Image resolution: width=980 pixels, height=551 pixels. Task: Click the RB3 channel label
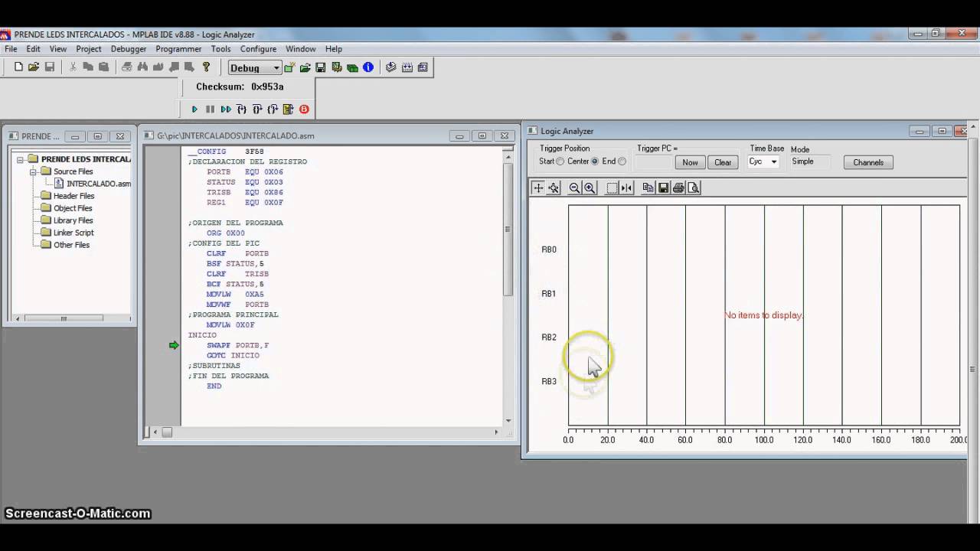549,381
